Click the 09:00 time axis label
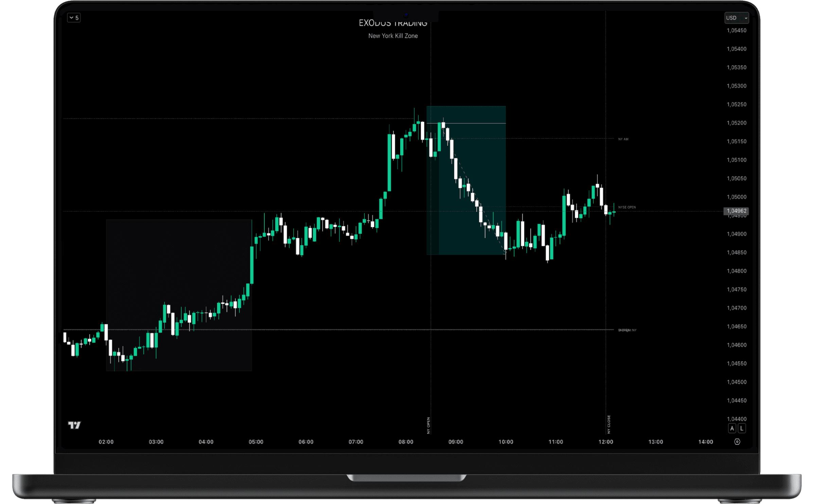Image resolution: width=814 pixels, height=504 pixels. 456,442
